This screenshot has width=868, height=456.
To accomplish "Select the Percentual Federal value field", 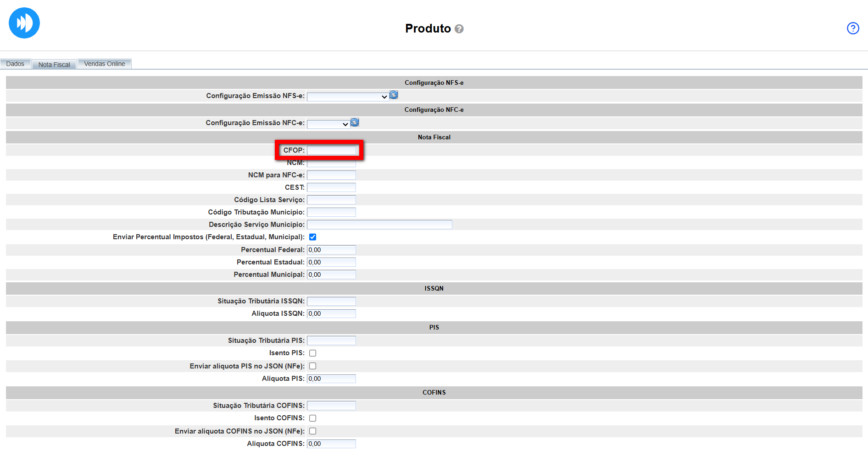I will click(x=331, y=250).
